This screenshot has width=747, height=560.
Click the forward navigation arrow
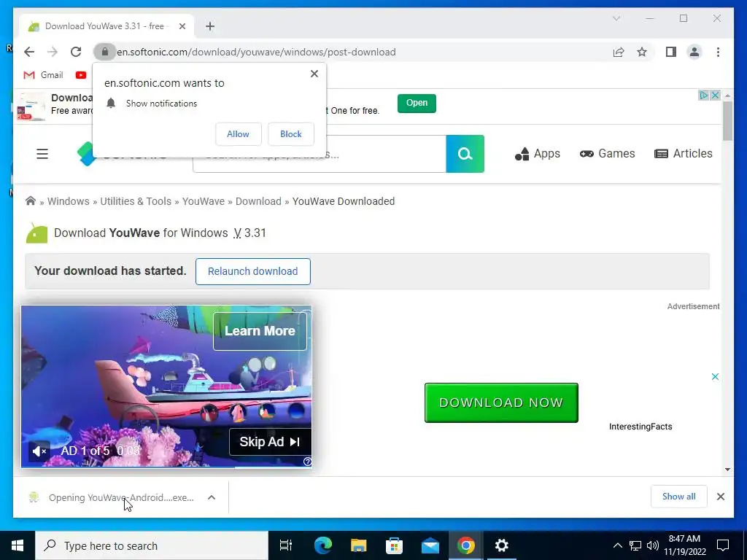[53, 52]
